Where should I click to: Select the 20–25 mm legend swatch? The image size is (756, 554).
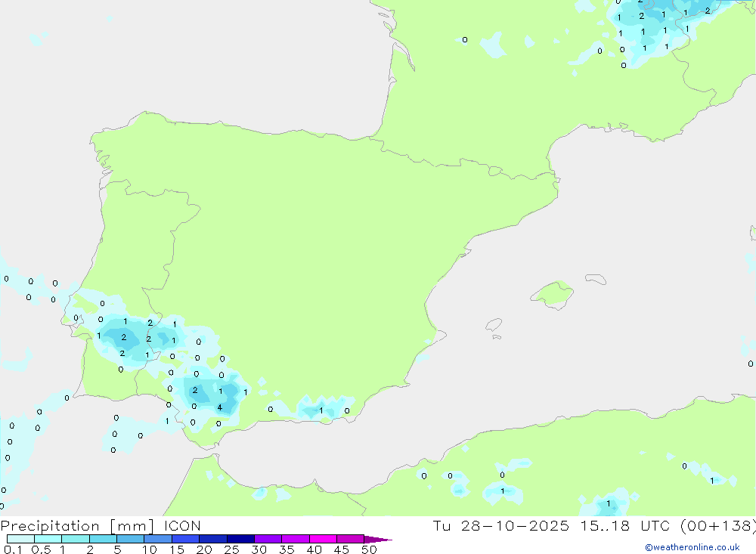213,539
